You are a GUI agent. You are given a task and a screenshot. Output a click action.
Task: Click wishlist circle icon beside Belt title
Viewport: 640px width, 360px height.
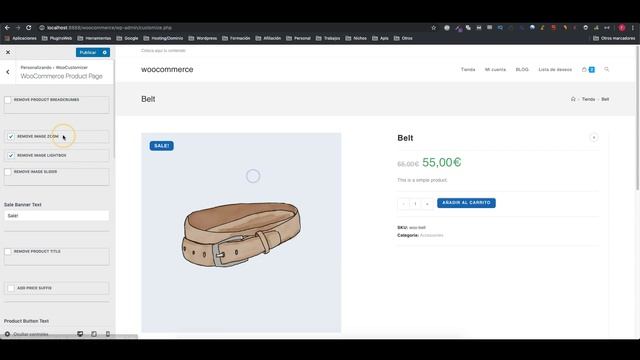(594, 138)
